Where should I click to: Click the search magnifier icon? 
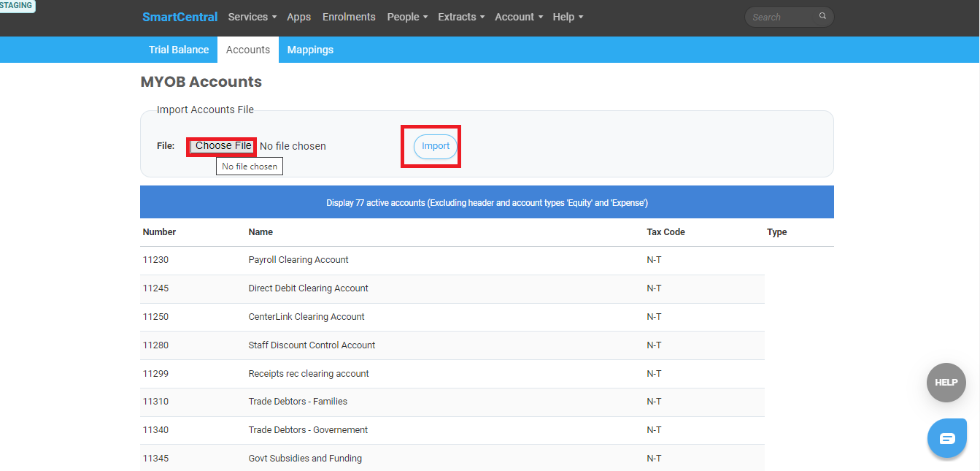(x=823, y=16)
